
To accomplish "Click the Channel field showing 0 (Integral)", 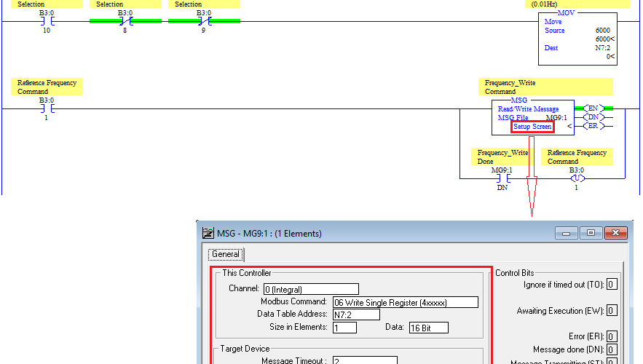I will click(x=311, y=289).
